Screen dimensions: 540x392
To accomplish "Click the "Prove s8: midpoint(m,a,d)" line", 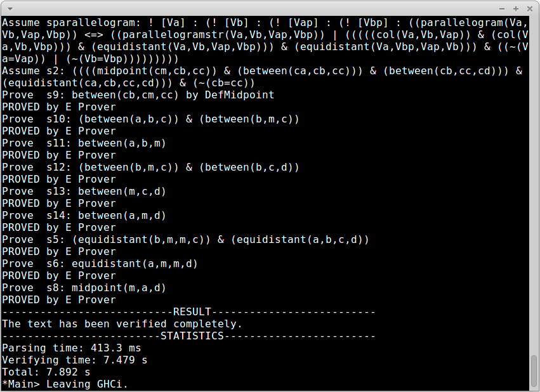I will (x=84, y=287).
